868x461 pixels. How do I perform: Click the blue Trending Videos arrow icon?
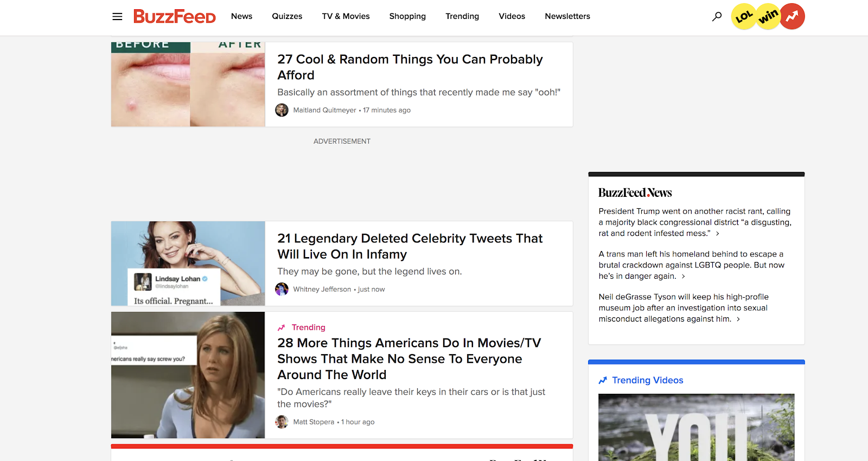pyautogui.click(x=603, y=381)
